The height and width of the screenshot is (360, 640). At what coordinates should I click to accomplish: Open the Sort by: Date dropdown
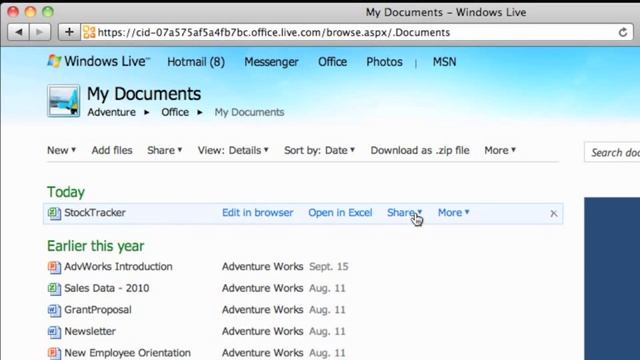pyautogui.click(x=320, y=150)
